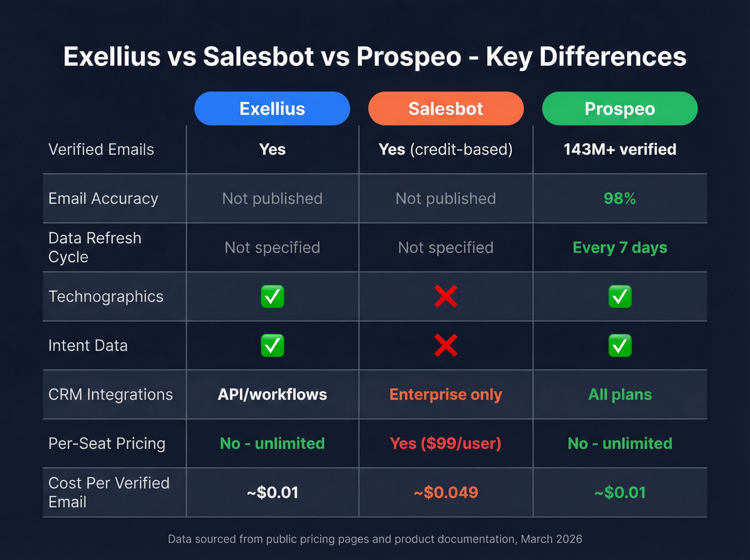The width and height of the screenshot is (750, 560).
Task: Click the 143M+ verified cell
Action: pyautogui.click(x=620, y=150)
